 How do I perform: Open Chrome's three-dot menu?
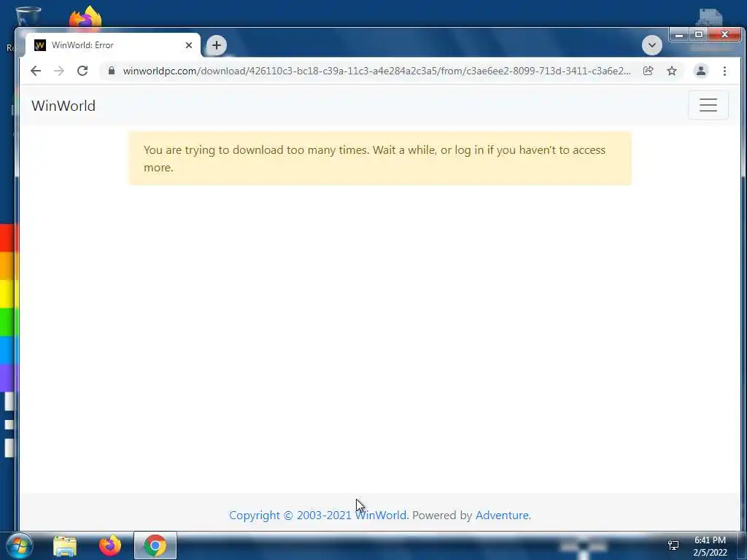tap(724, 71)
